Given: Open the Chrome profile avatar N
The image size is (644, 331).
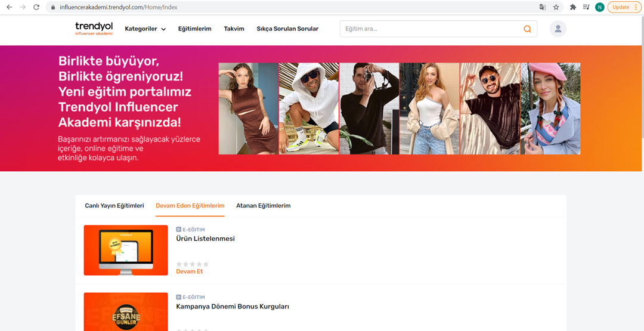Looking at the screenshot, I should 600,7.
